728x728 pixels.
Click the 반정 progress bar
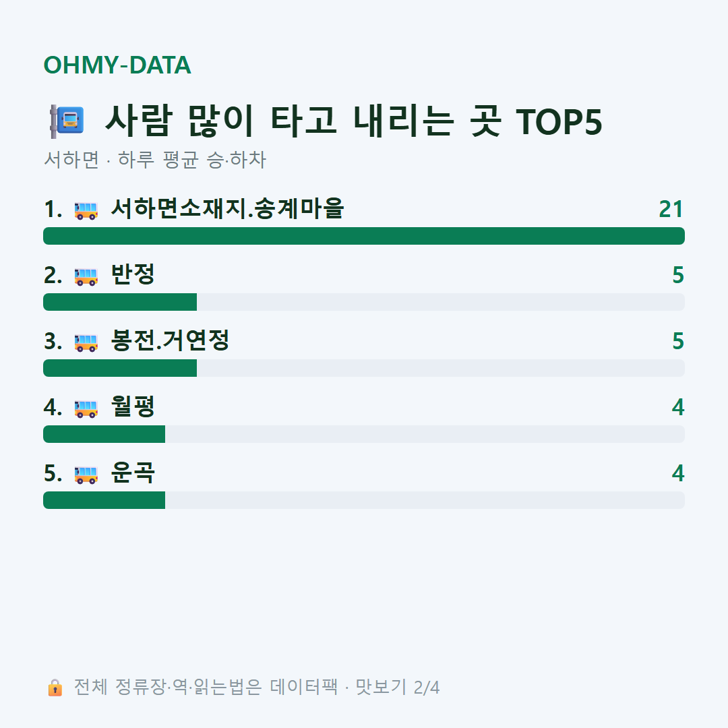click(364, 302)
